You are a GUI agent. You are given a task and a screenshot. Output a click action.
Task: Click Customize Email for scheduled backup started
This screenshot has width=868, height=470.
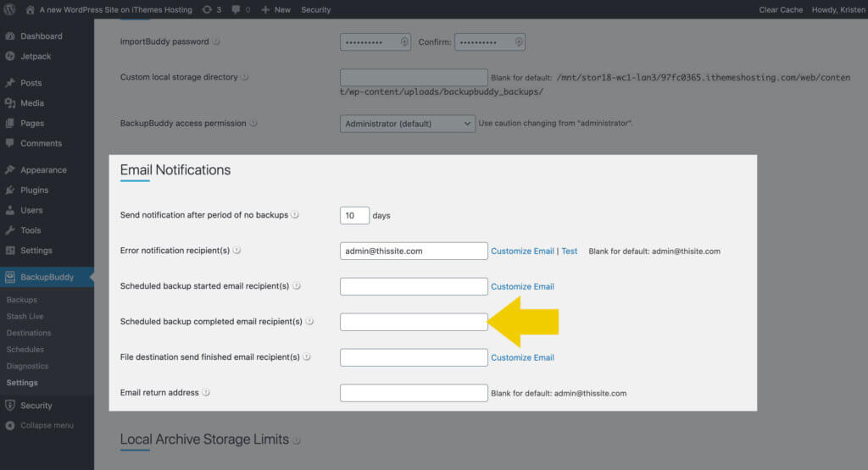[x=522, y=286]
